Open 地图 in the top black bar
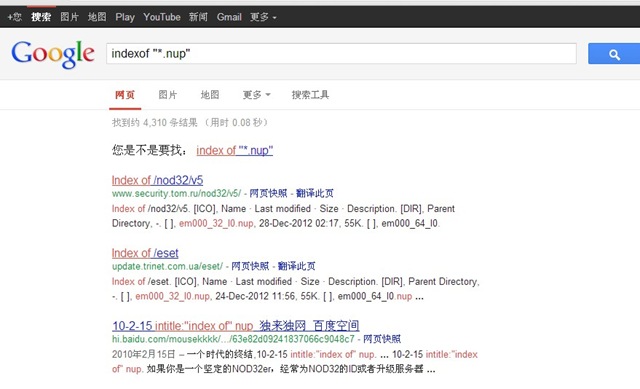 pyautogui.click(x=97, y=17)
